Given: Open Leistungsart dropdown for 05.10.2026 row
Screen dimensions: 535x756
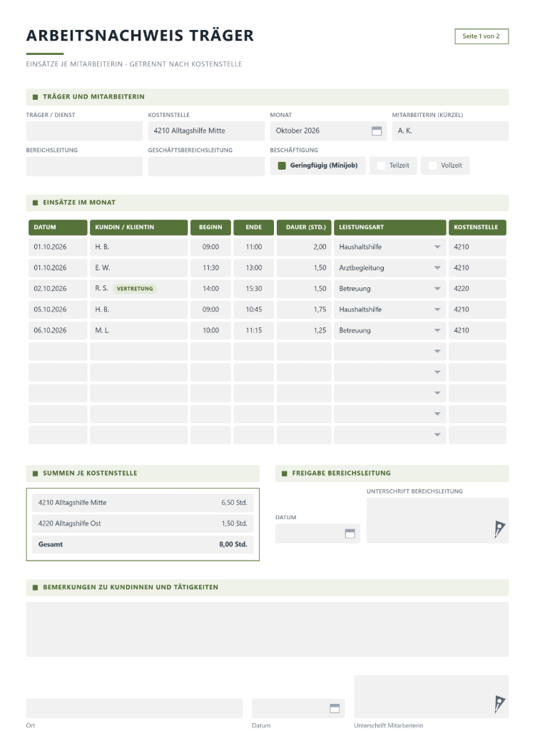Looking at the screenshot, I should pyautogui.click(x=437, y=310).
